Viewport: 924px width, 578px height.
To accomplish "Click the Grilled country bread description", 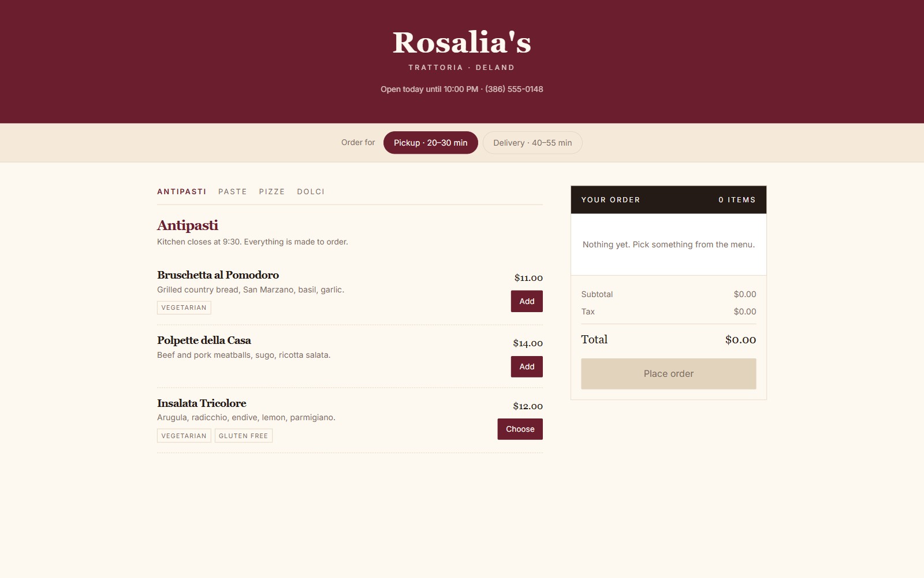I will 251,290.
